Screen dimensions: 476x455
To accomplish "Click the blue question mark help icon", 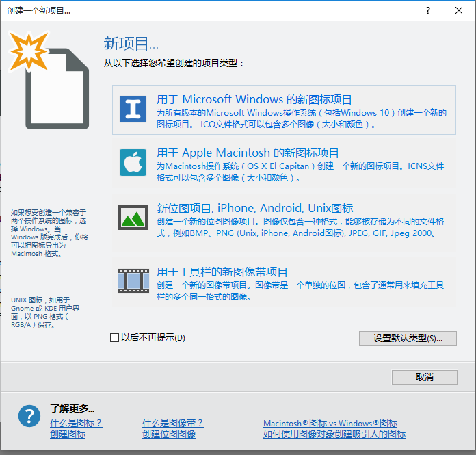I will 29,416.
